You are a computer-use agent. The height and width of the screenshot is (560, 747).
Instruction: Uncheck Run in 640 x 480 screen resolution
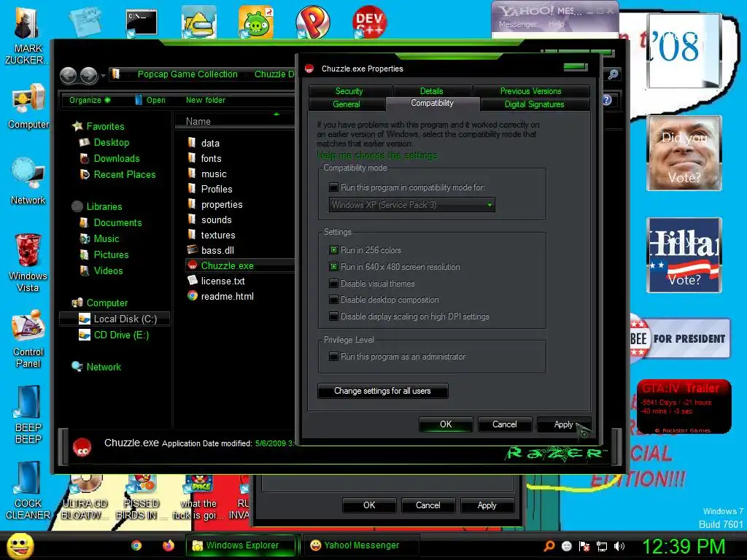click(x=334, y=267)
